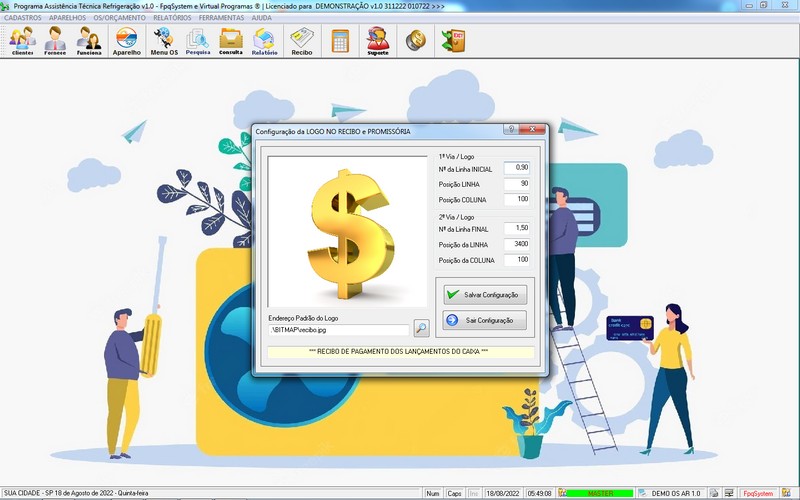This screenshot has height=500, width=800.
Task: Open the CADASTROS menu
Action: tap(23, 18)
